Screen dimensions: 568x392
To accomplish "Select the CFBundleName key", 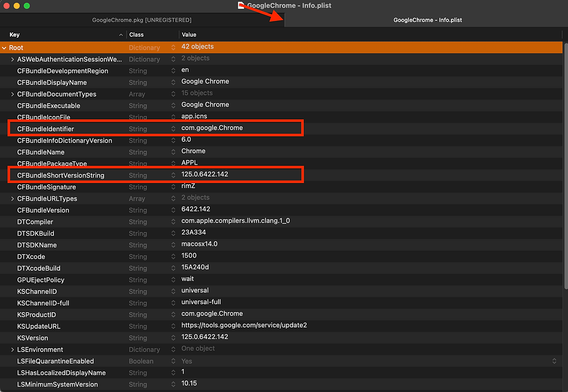I will pyautogui.click(x=41, y=152).
